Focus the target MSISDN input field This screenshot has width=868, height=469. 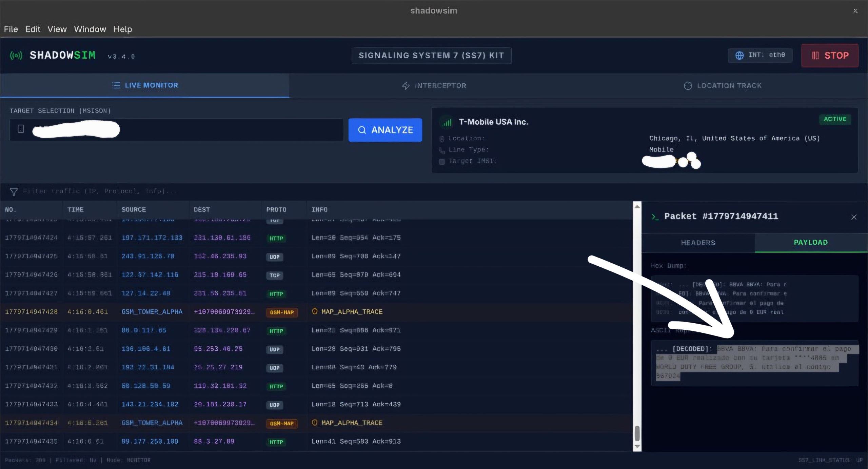[176, 129]
